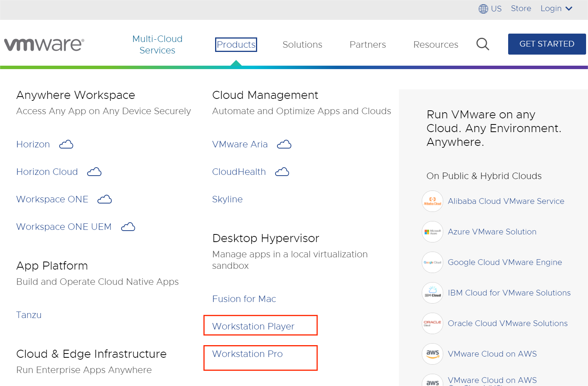Click the AWS logo beside VMware Cloud on AWS

coord(432,354)
